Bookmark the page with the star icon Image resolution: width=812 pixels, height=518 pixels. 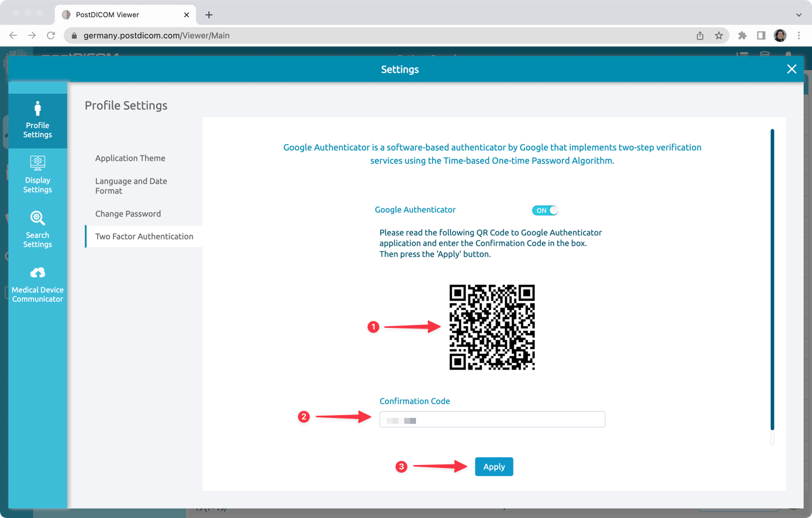click(719, 35)
